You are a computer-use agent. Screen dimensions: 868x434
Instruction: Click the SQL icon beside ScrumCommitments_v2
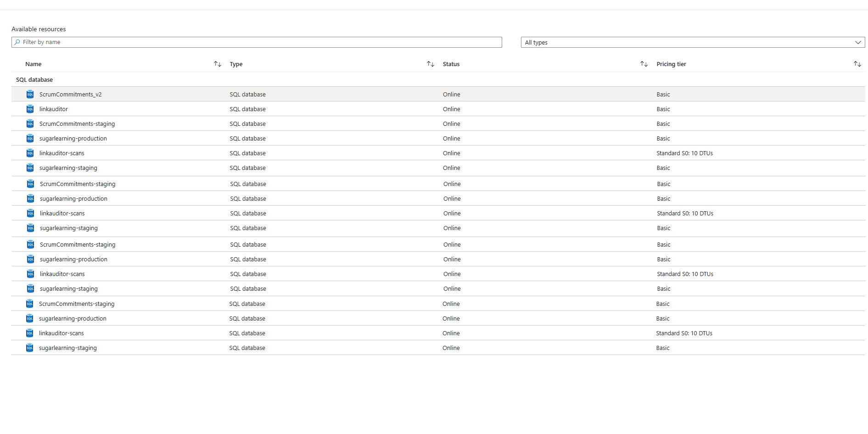coord(30,94)
